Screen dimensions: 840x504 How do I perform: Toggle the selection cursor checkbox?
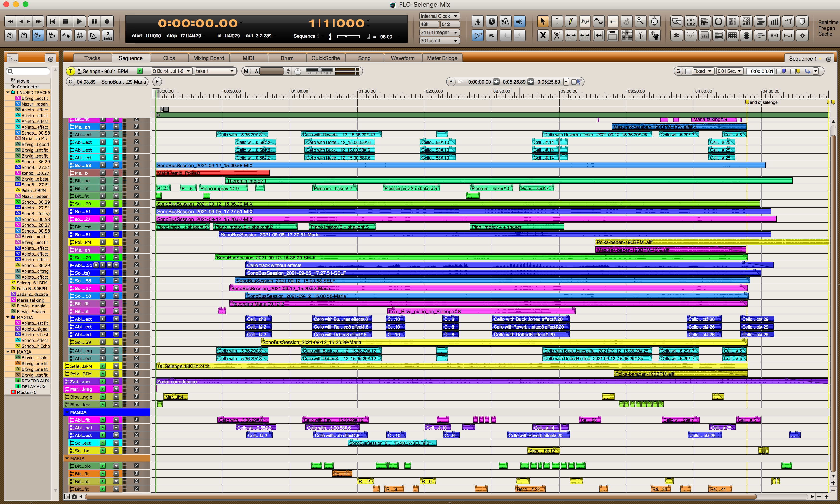click(574, 82)
